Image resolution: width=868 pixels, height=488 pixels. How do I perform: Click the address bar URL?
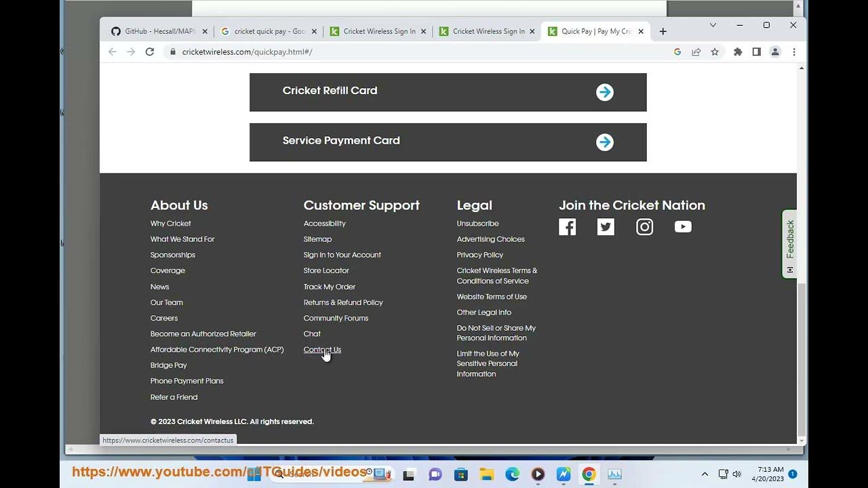coord(247,52)
